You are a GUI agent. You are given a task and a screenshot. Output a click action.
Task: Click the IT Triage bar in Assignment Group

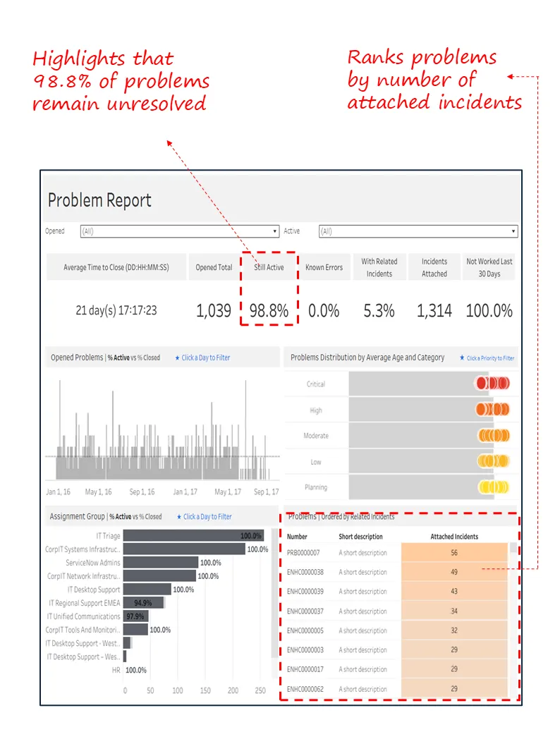(x=193, y=536)
